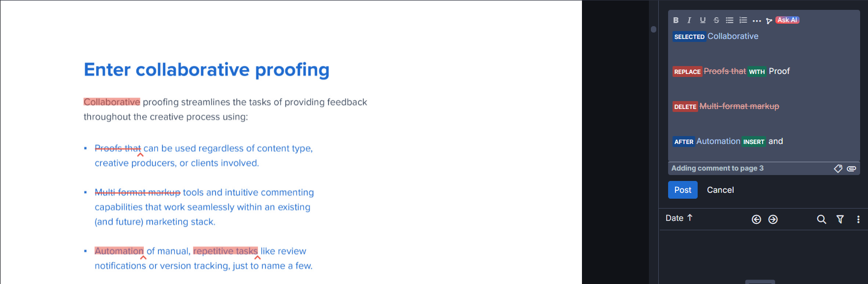This screenshot has height=284, width=868.
Task: Toggle italic formatting in comment editor
Action: tap(689, 20)
